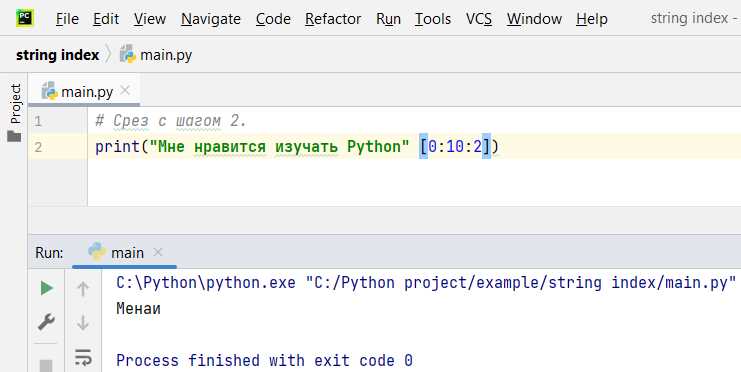Select the main.py editor tab
Image resolution: width=741 pixels, height=372 pixels.
click(78, 91)
